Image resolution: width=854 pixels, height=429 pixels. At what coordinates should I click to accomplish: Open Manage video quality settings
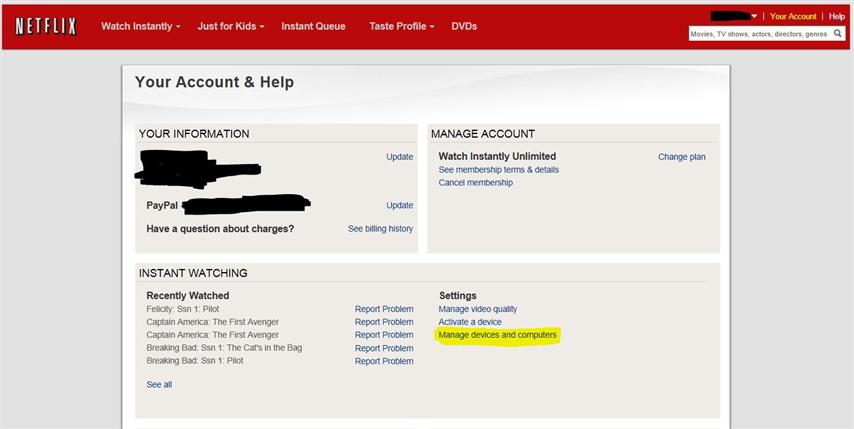pyautogui.click(x=478, y=309)
